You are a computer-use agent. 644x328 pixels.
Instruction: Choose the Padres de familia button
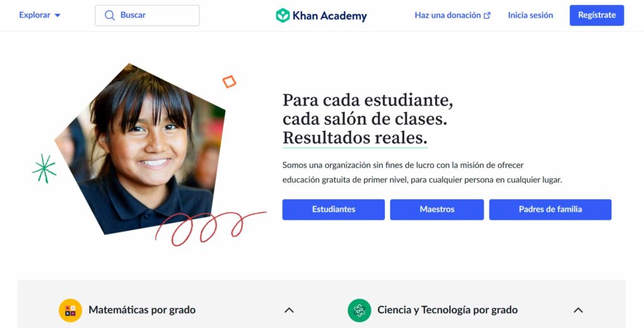[550, 209]
